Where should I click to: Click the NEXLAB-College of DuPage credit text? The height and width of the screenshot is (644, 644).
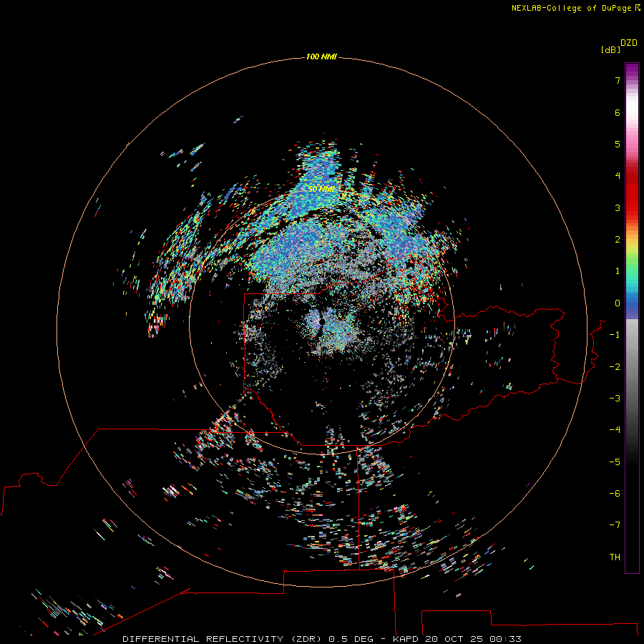coord(575,8)
